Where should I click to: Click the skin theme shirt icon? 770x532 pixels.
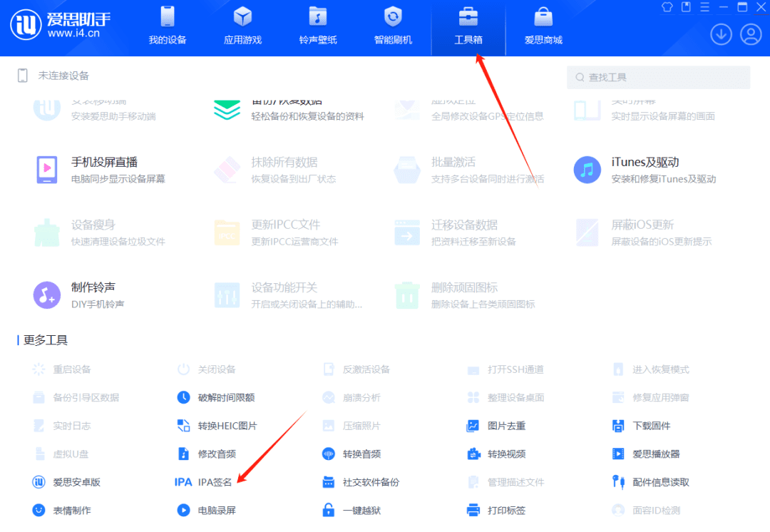667,7
